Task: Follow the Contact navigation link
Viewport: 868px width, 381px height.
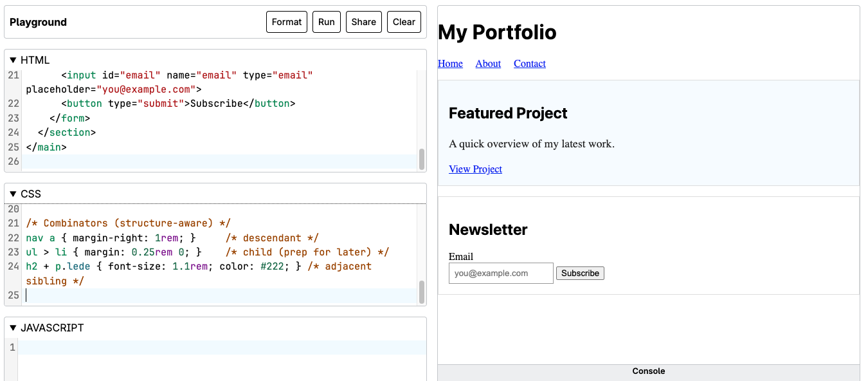Action: click(530, 64)
